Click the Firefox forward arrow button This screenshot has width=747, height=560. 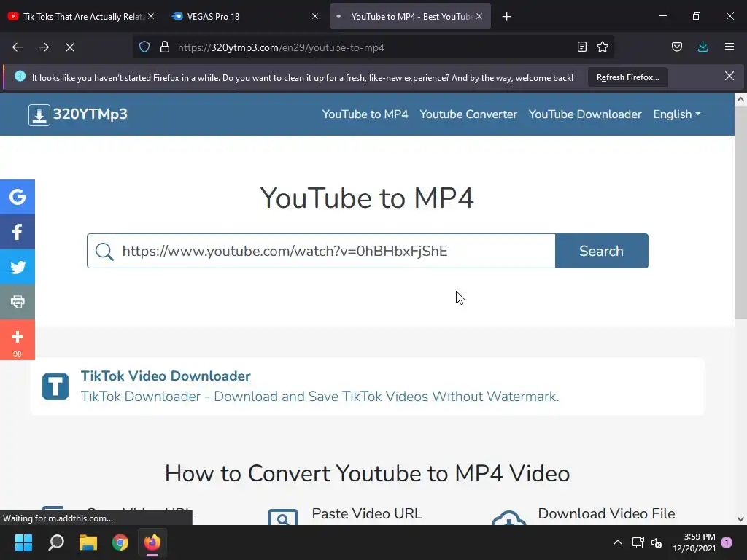pyautogui.click(x=44, y=47)
